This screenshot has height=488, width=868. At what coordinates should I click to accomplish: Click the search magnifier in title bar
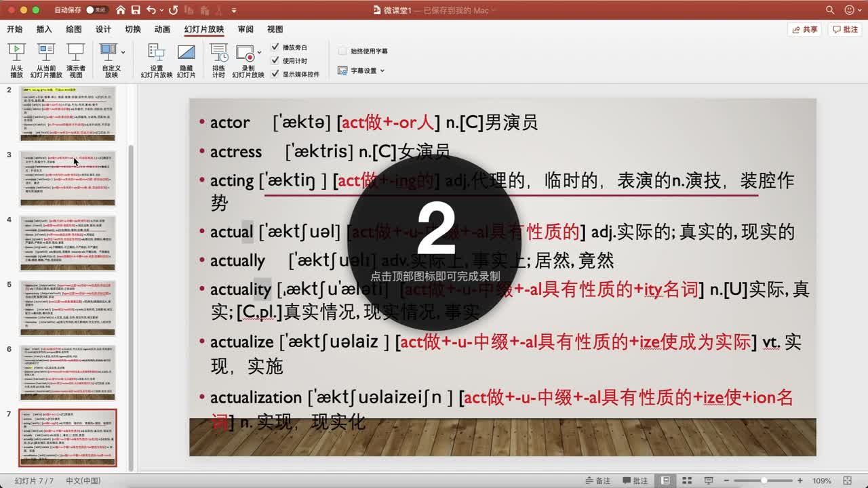pos(830,10)
